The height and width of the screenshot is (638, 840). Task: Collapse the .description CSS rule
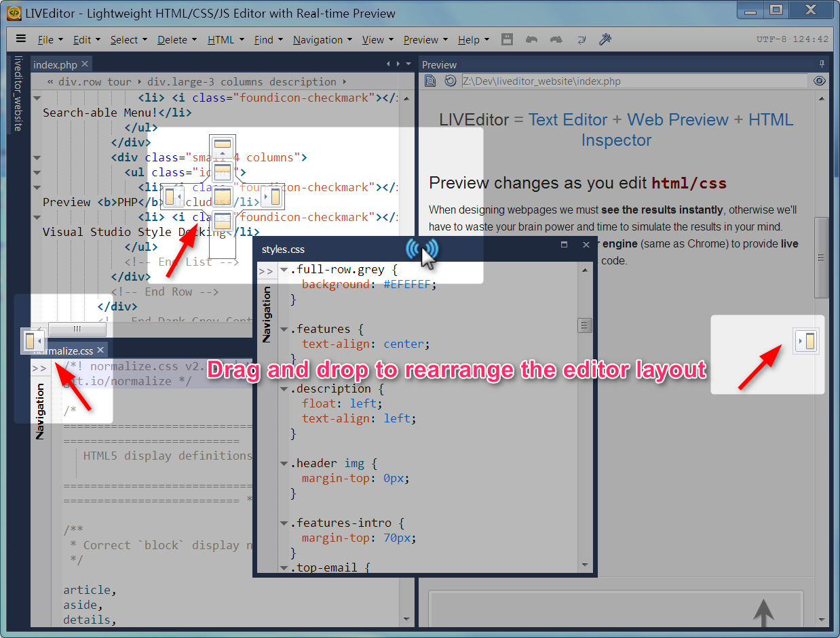pos(284,389)
